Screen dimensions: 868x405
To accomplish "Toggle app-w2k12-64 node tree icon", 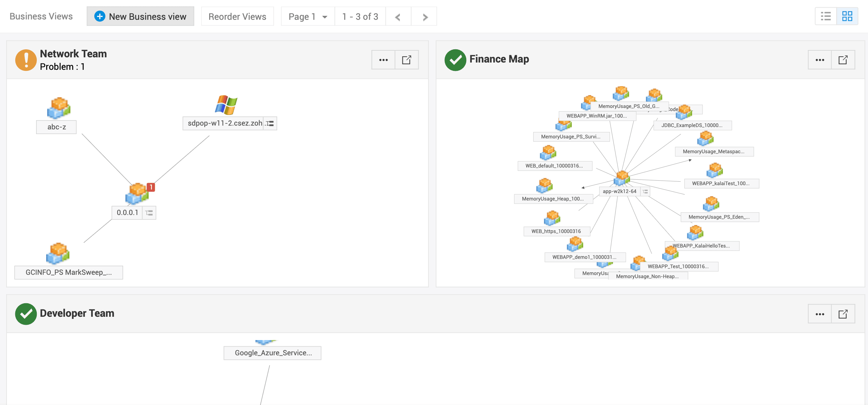I will tap(645, 191).
